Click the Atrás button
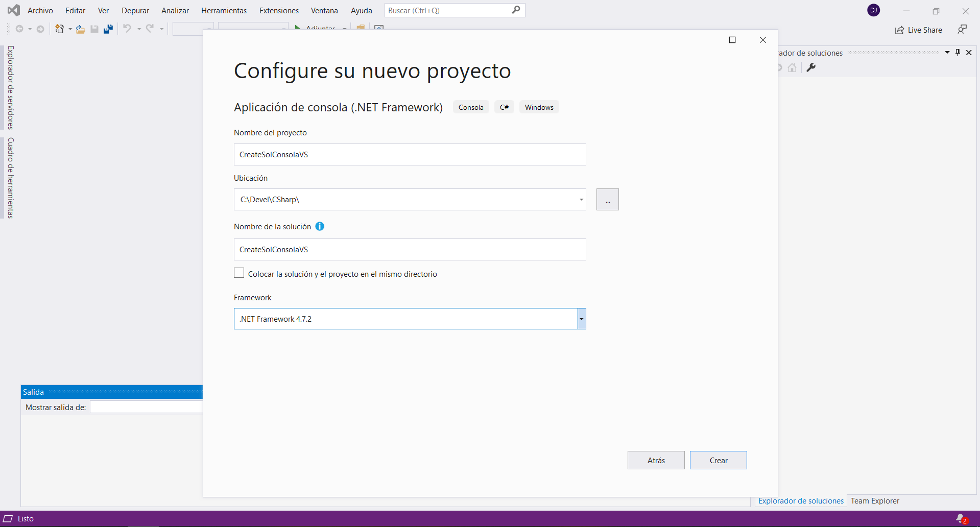The height and width of the screenshot is (527, 980). point(656,460)
